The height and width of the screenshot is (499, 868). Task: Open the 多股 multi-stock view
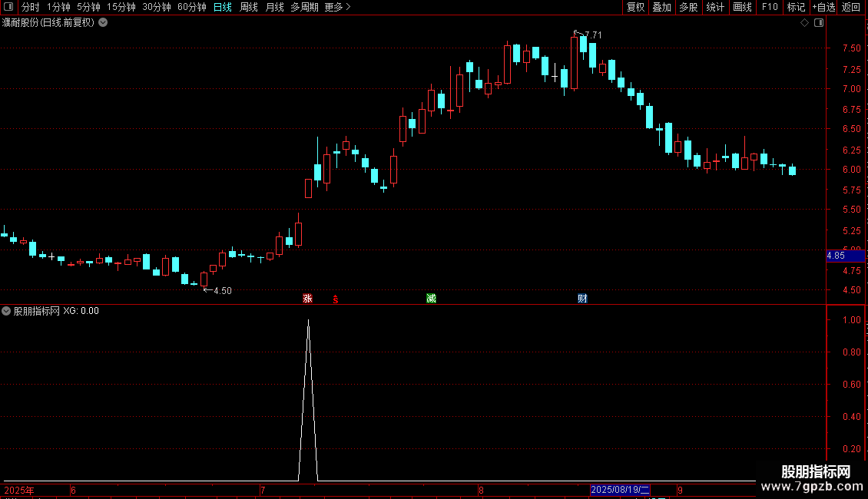[688, 7]
